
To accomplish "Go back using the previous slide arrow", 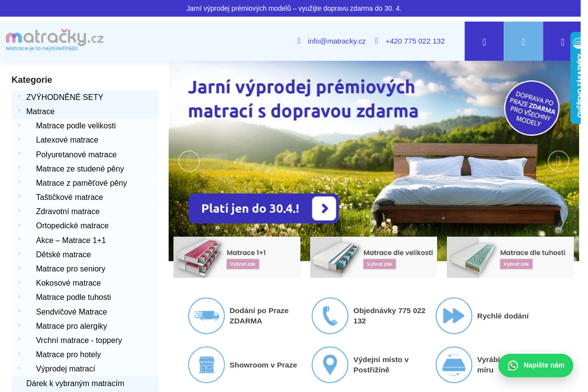I will [189, 161].
